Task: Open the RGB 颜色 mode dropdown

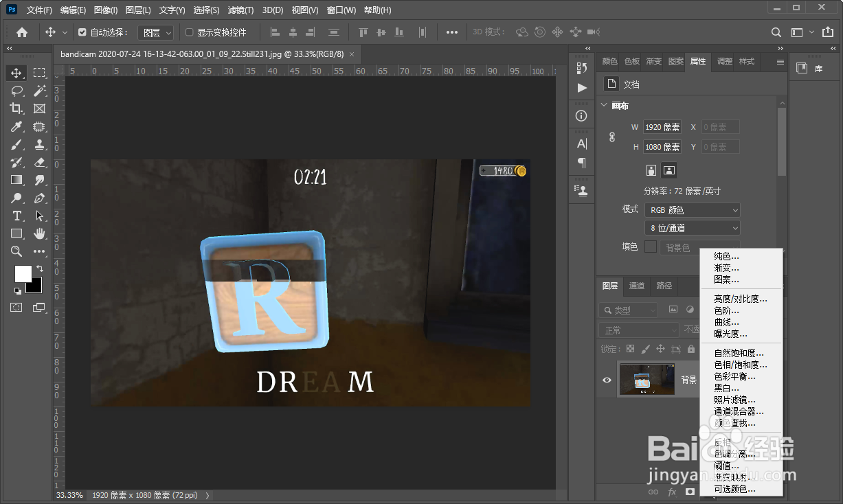Action: [x=692, y=210]
